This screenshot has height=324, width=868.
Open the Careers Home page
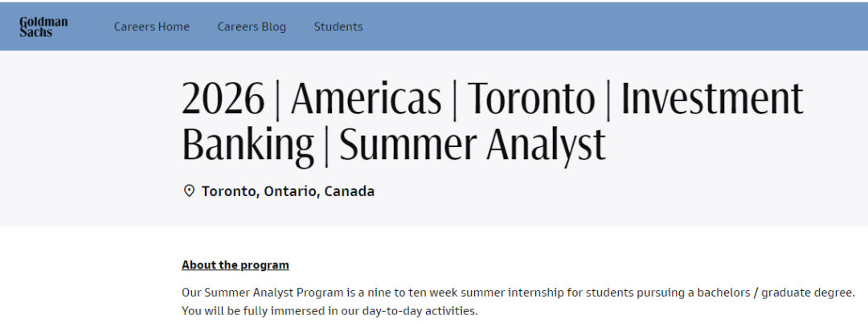pos(152,27)
